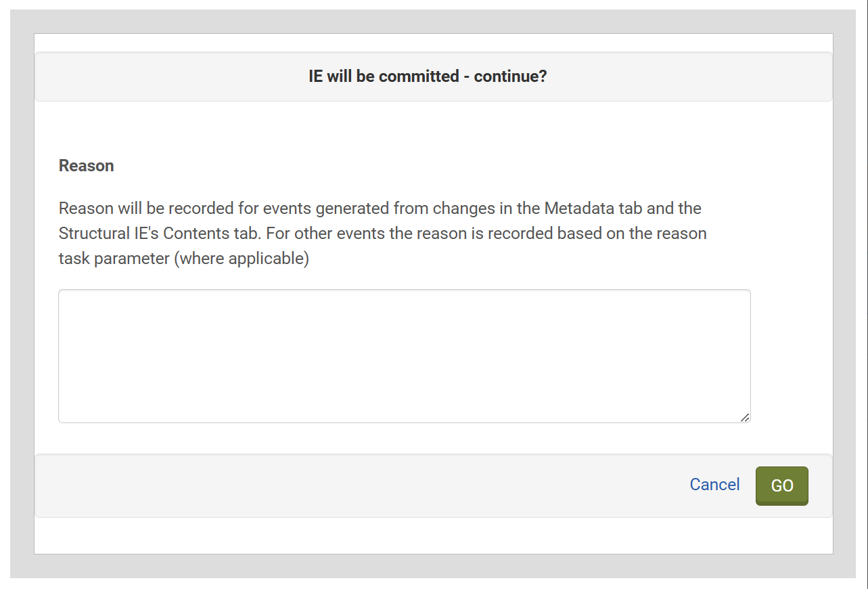Click empty space in dialog footer bar
Viewport: 868px width, 589px height.
(338, 485)
